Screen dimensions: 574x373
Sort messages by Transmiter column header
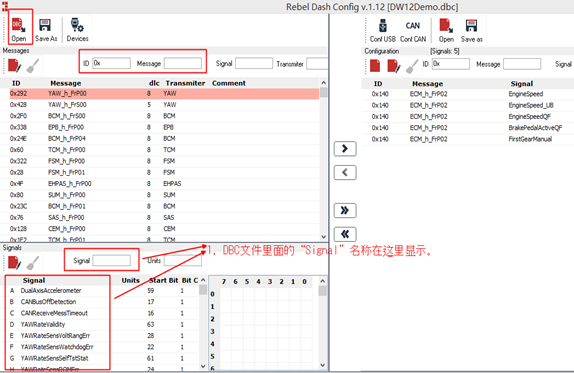click(185, 83)
